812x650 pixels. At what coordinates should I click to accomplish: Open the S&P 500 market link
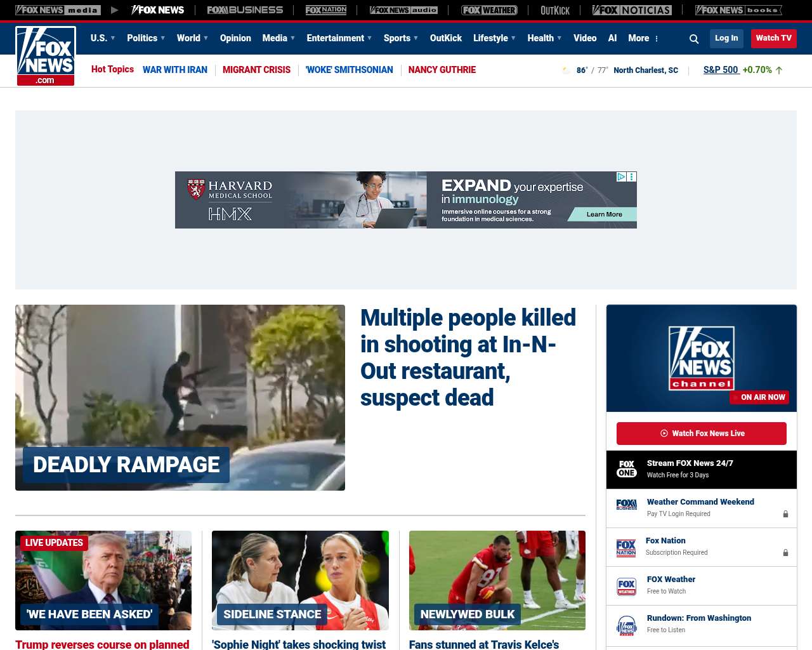[x=721, y=70]
